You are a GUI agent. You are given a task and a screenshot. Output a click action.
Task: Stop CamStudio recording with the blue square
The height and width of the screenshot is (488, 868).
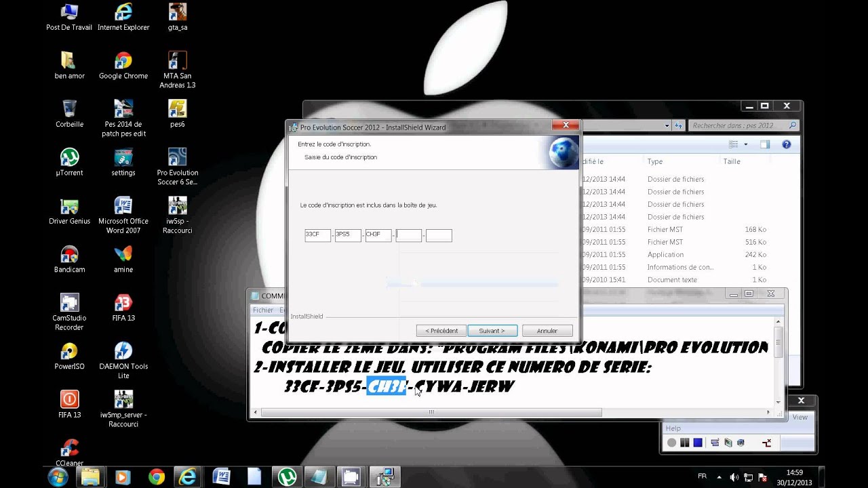click(698, 443)
